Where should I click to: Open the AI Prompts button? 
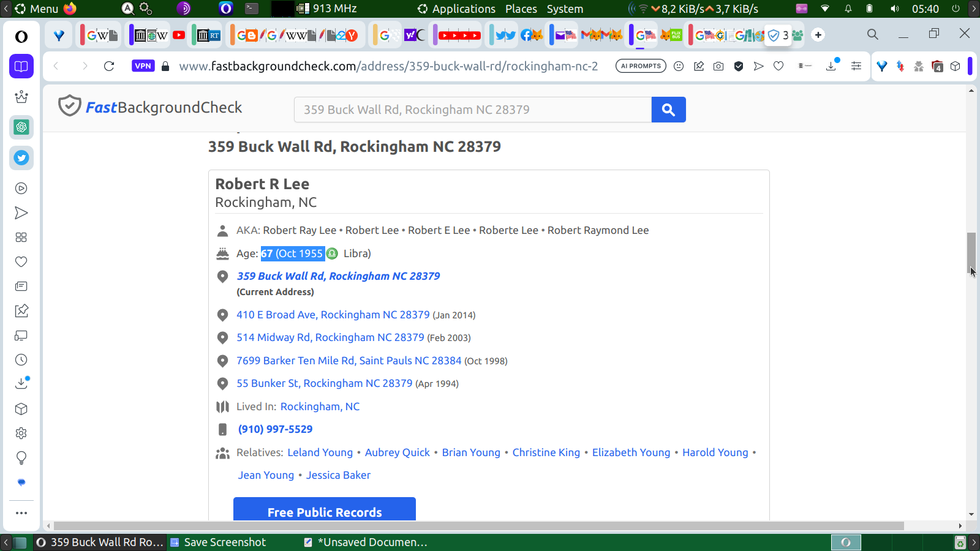[x=641, y=66]
